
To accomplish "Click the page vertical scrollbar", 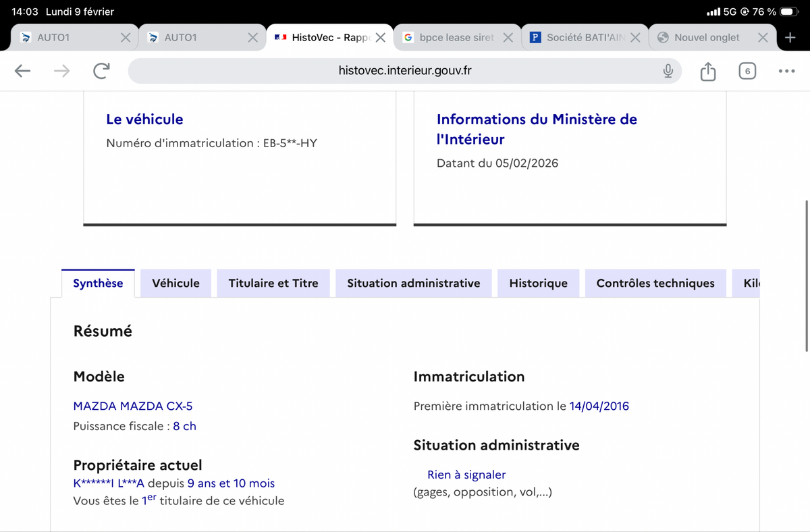I will coord(807,275).
